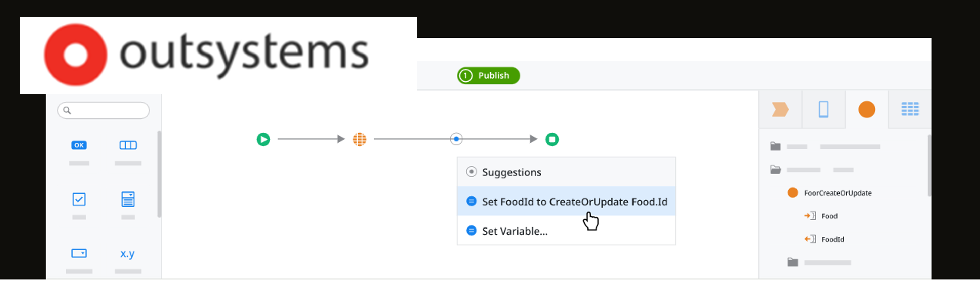Click the green End node in flow
The image size is (980, 281).
point(552,139)
